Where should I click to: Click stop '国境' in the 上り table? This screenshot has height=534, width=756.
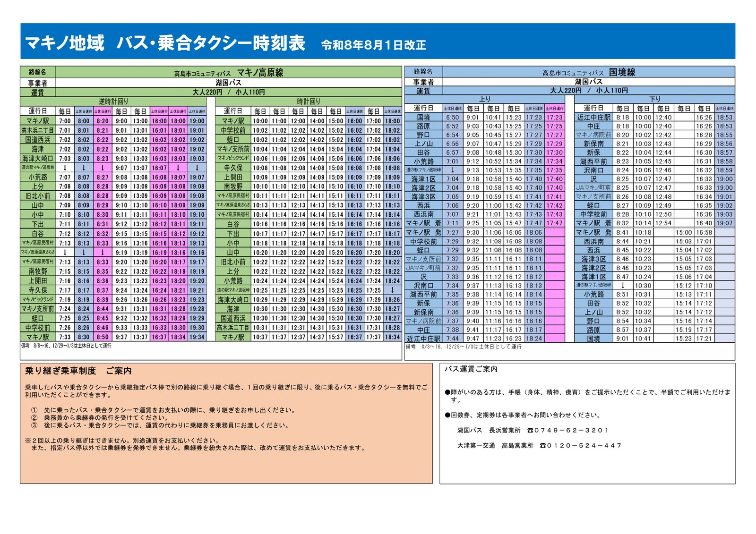423,117
